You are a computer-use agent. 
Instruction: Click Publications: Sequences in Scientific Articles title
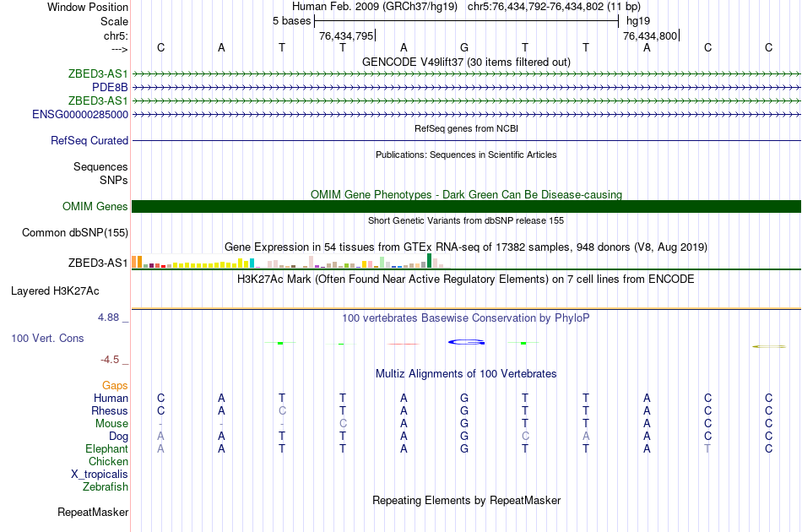466,155
